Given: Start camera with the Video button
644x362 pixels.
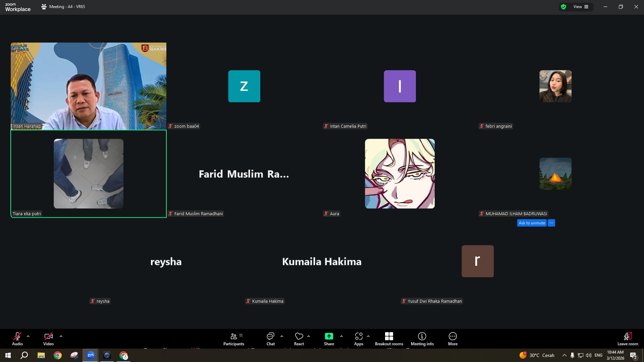Looking at the screenshot, I should pyautogui.click(x=48, y=339).
